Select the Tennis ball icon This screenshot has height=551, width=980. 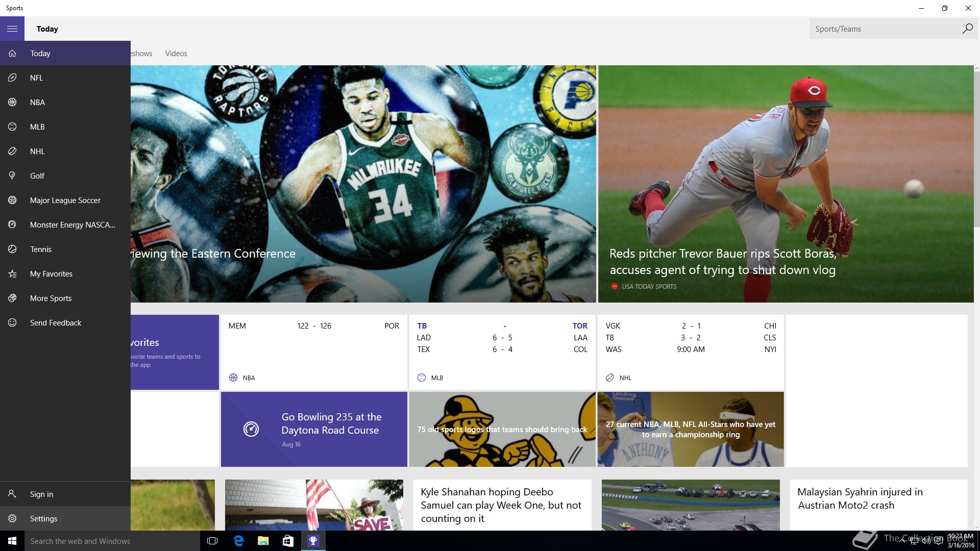[12, 249]
